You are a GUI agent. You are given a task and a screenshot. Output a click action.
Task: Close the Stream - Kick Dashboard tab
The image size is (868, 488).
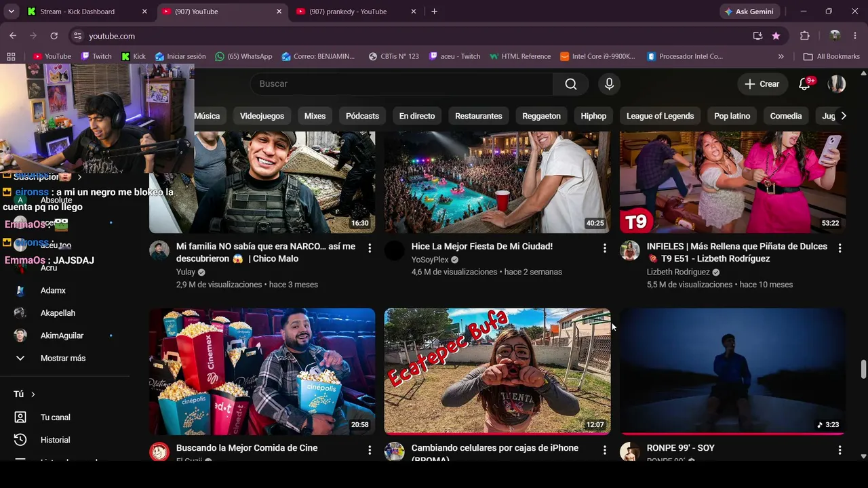point(144,12)
